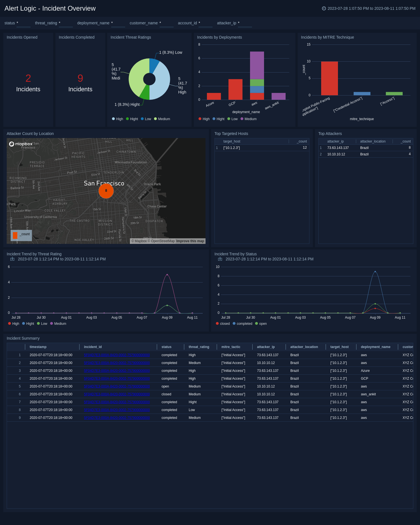Screen dimensions: 420x525
Task: Toggle Low legend in Incident Threat Ratings
Action: [x=146, y=119]
